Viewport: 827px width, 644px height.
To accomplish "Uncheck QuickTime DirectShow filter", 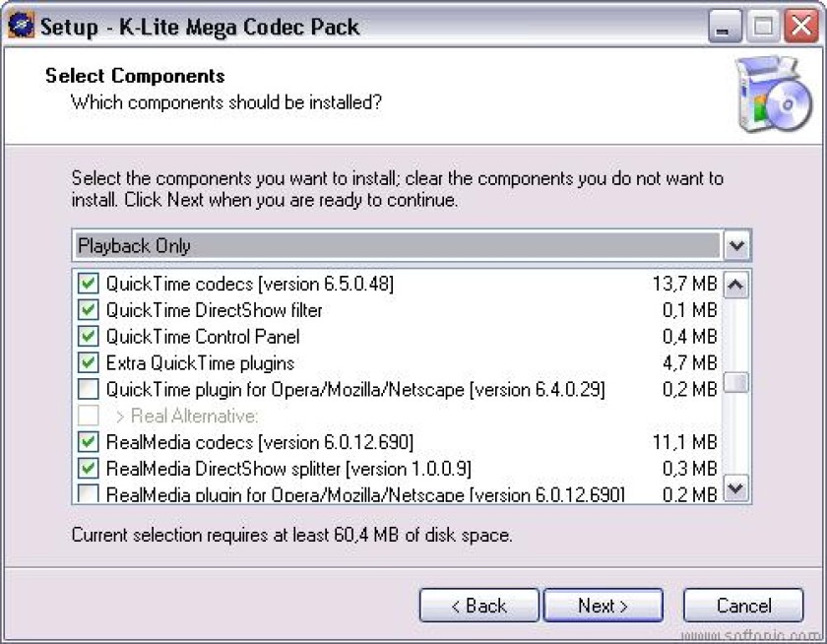I will pos(88,310).
